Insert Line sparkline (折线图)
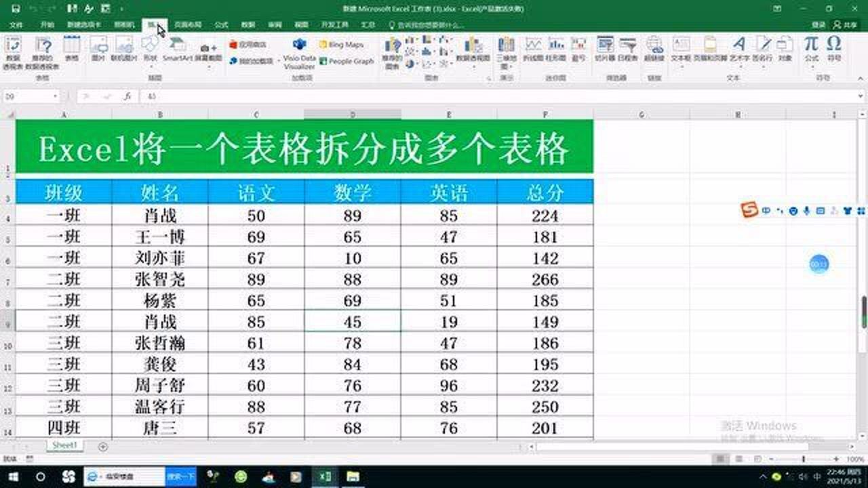Screen dimensions: 868x488 pyautogui.click(x=533, y=49)
